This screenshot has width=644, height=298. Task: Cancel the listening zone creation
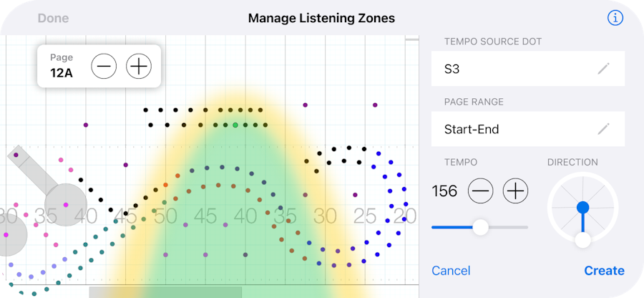451,271
